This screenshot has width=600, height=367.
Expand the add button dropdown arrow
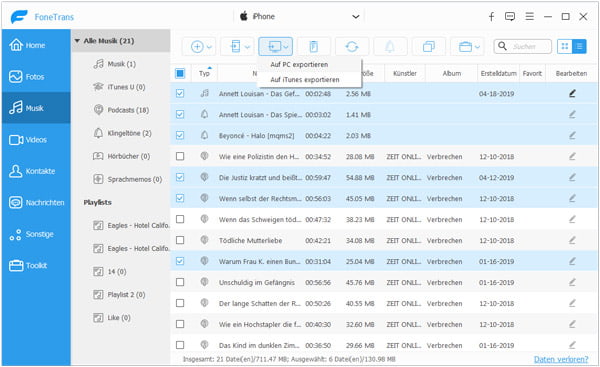coord(209,47)
